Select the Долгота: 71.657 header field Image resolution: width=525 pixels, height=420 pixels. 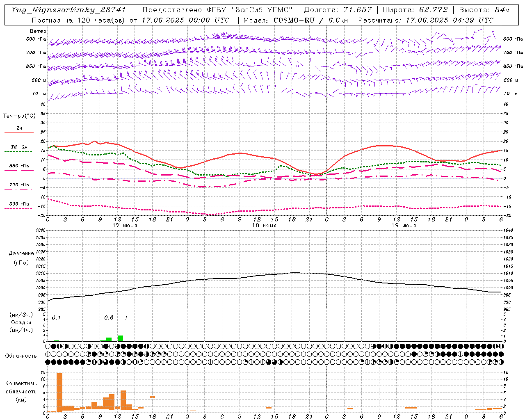(338, 10)
